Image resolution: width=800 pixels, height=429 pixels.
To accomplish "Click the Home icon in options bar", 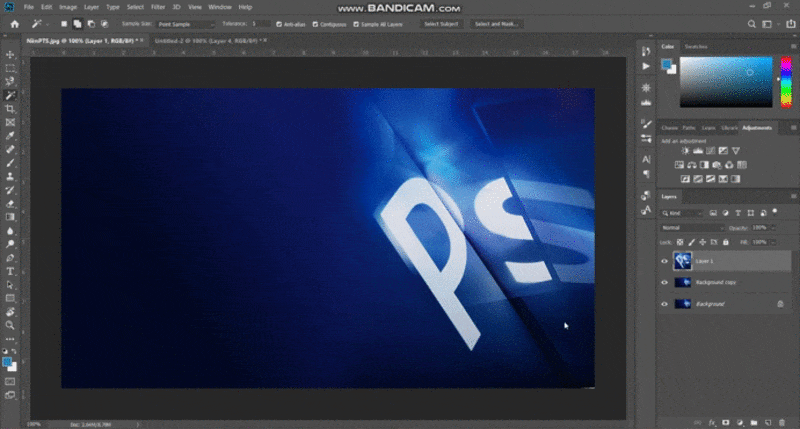I will [14, 24].
